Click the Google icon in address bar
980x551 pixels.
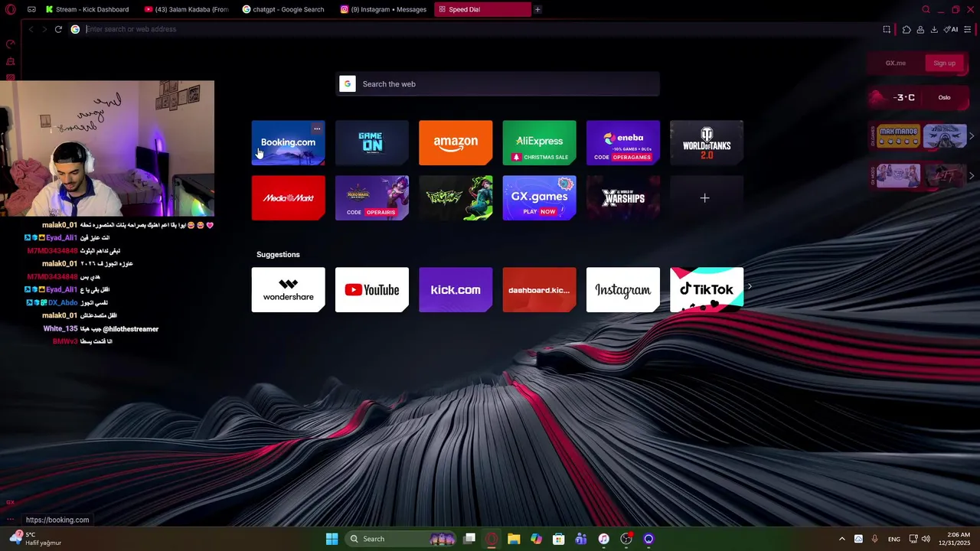(75, 29)
